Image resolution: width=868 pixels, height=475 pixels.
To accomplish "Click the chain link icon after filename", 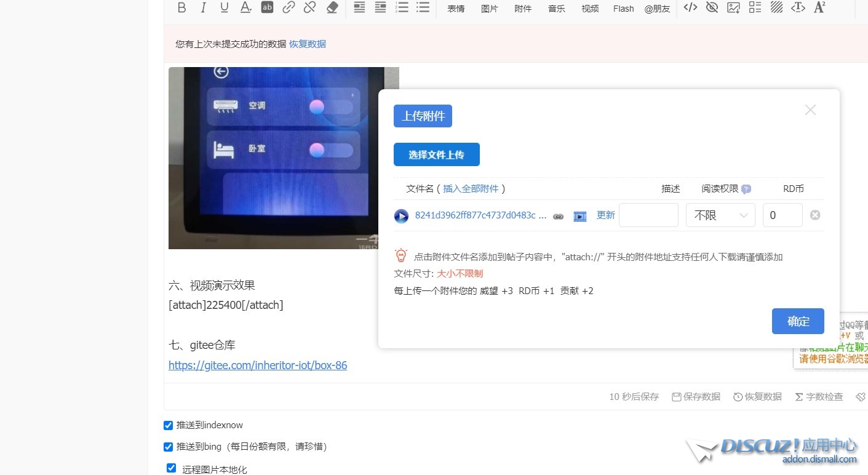I will tap(559, 217).
